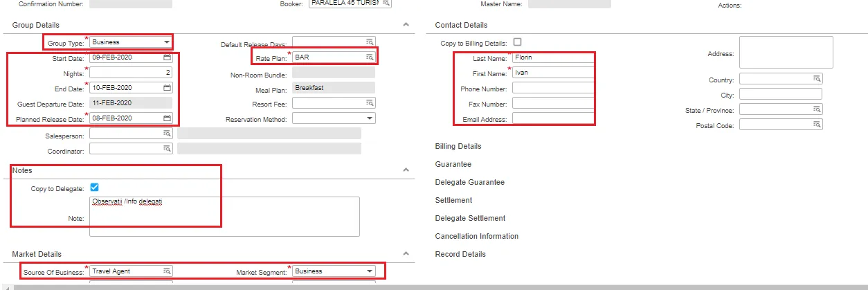
Task: Expand Record Details section
Action: (x=460, y=254)
